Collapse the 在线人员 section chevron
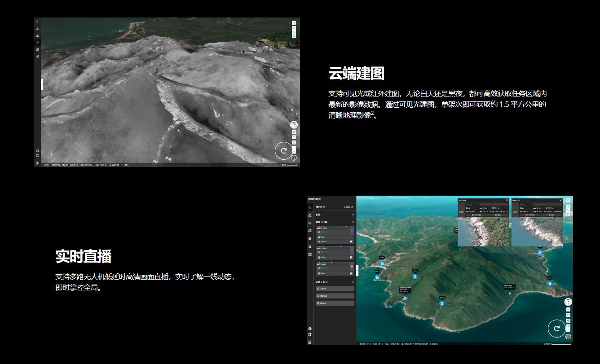Image resolution: width=600 pixels, height=364 pixels. point(353,282)
